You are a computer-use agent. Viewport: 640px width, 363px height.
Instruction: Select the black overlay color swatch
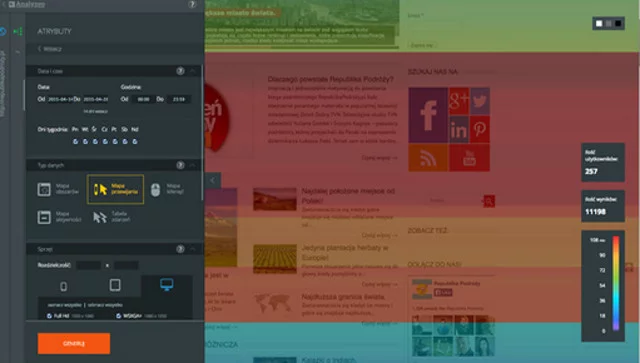[x=618, y=23]
